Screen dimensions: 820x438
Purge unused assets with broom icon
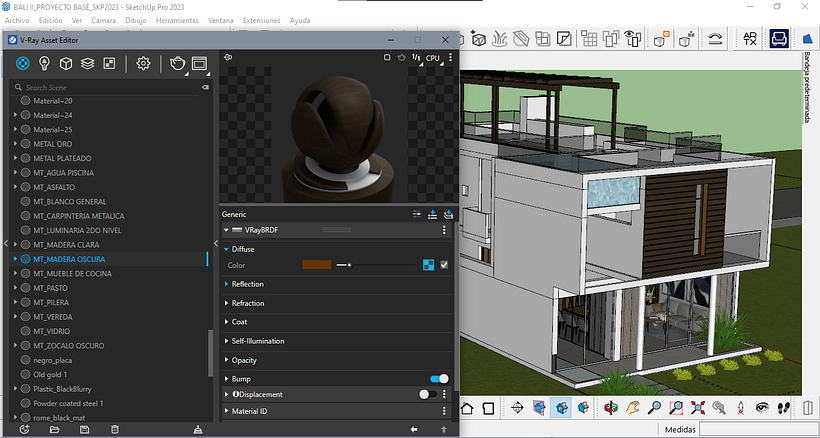point(198,430)
